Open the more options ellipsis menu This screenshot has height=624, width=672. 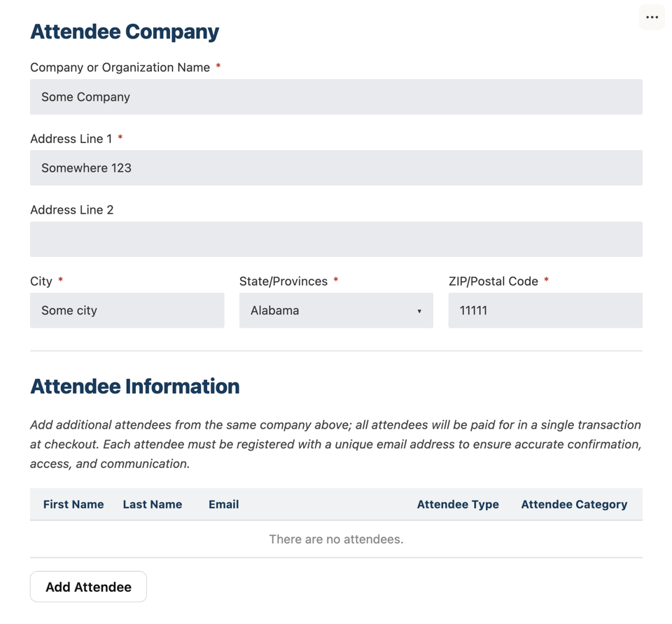(652, 17)
